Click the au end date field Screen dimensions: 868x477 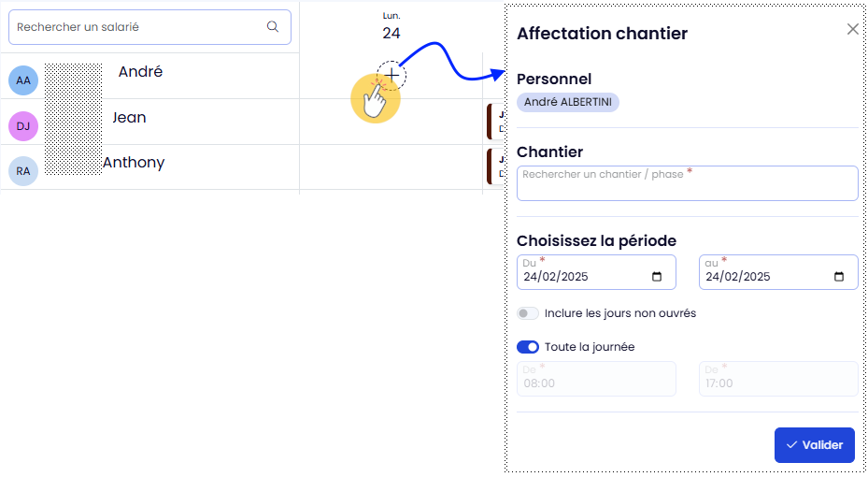coord(766,277)
